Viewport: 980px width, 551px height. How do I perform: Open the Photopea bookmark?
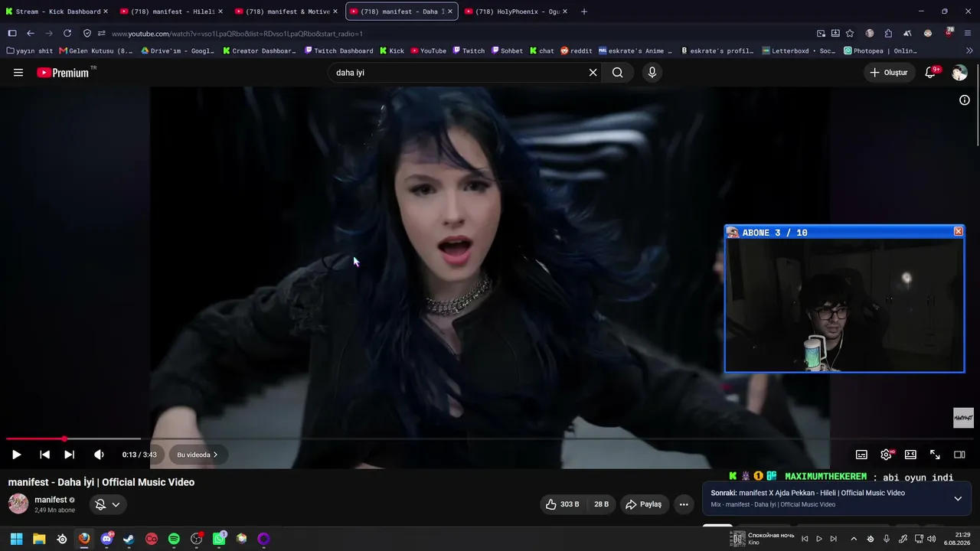(x=880, y=51)
